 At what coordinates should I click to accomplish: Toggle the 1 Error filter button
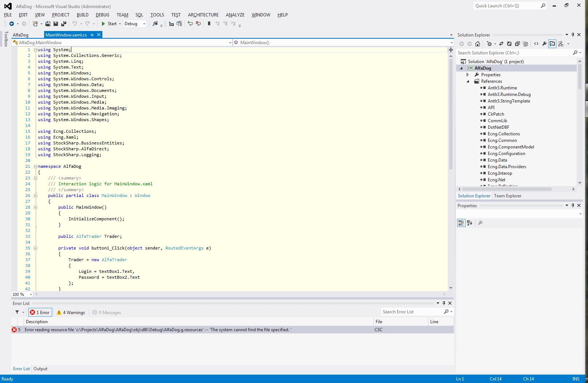click(40, 312)
